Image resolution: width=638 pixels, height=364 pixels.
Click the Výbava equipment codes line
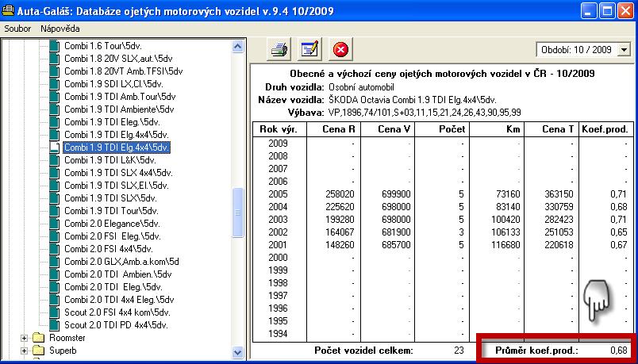pyautogui.click(x=425, y=113)
